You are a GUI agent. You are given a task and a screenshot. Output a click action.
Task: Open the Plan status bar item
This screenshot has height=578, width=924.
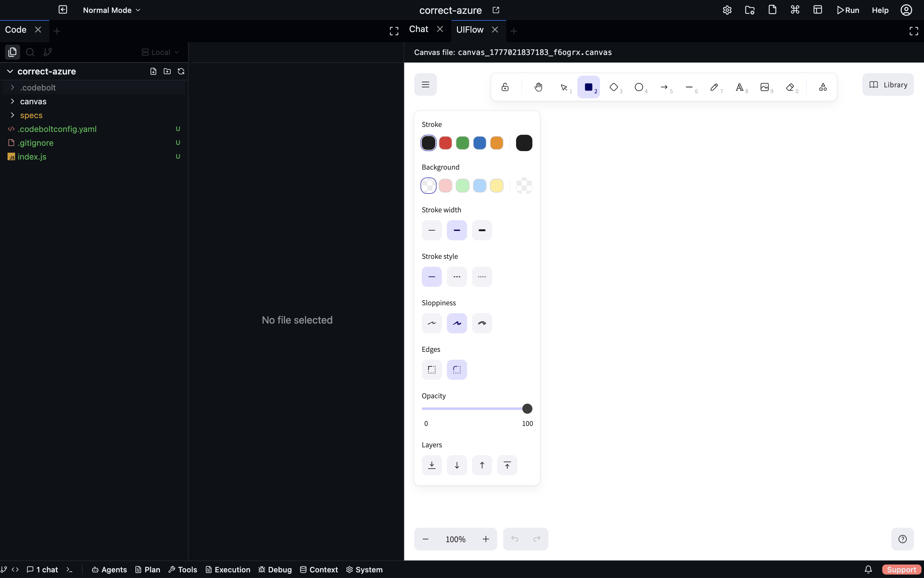pyautogui.click(x=148, y=570)
